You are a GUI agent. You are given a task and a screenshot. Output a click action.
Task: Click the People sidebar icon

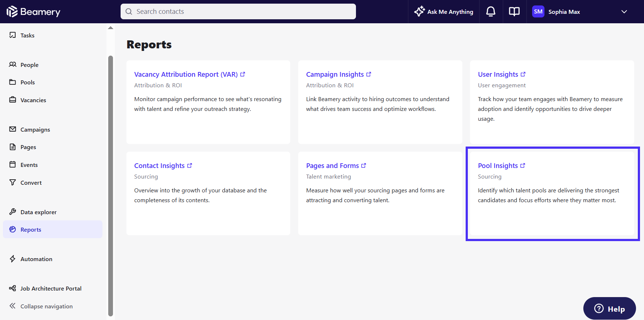tap(13, 64)
